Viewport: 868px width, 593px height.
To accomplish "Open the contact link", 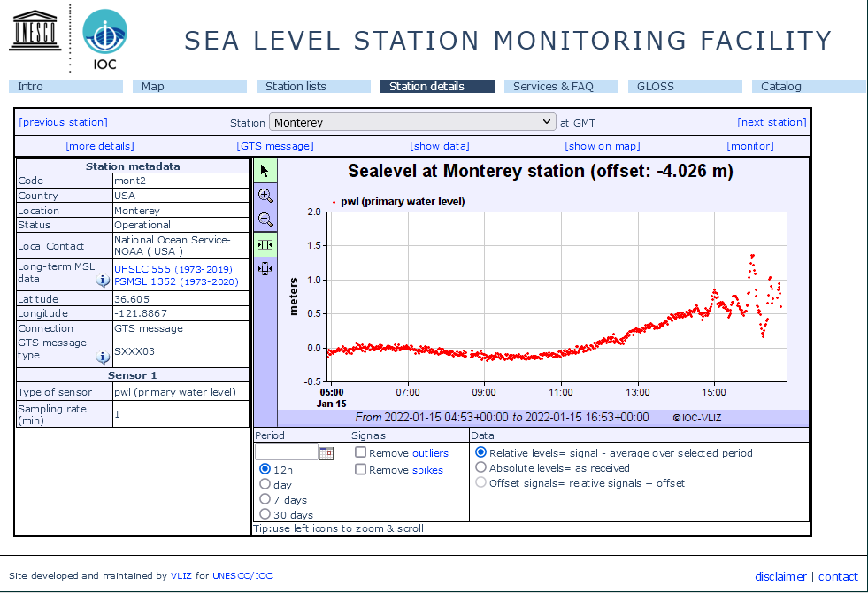I will point(838,576).
